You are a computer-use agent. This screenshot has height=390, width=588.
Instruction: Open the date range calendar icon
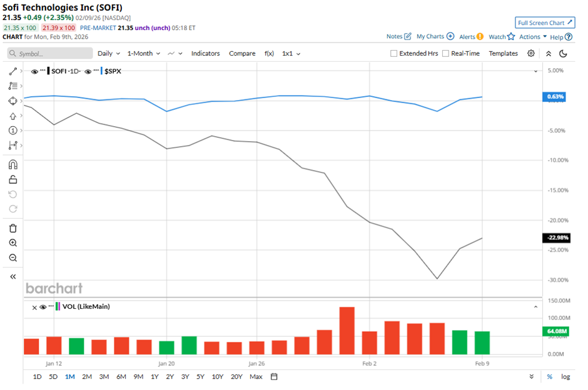point(274,376)
